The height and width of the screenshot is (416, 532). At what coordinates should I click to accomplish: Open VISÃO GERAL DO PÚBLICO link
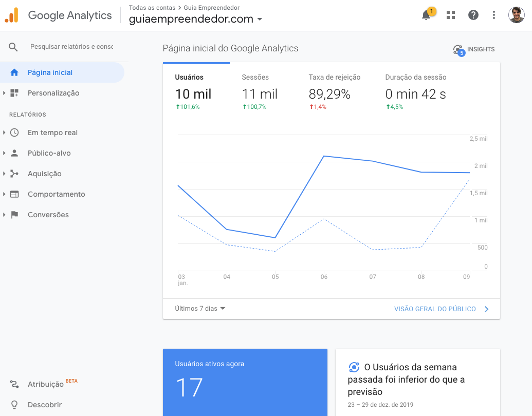[x=435, y=309]
